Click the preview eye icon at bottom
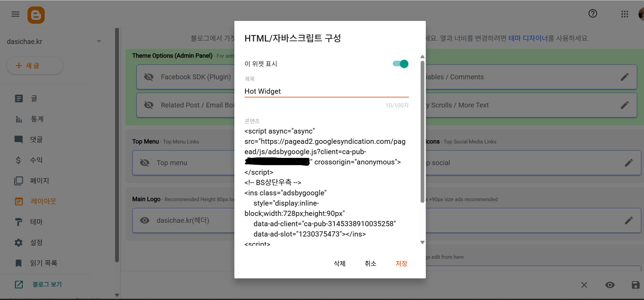This screenshot has width=644, height=300. [610, 285]
